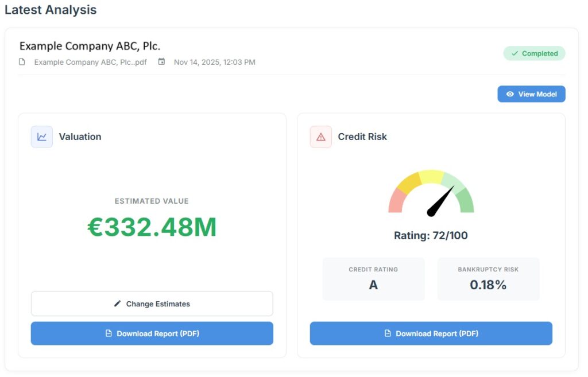Open the View Model button
This screenshot has width=588, height=377.
click(x=531, y=94)
